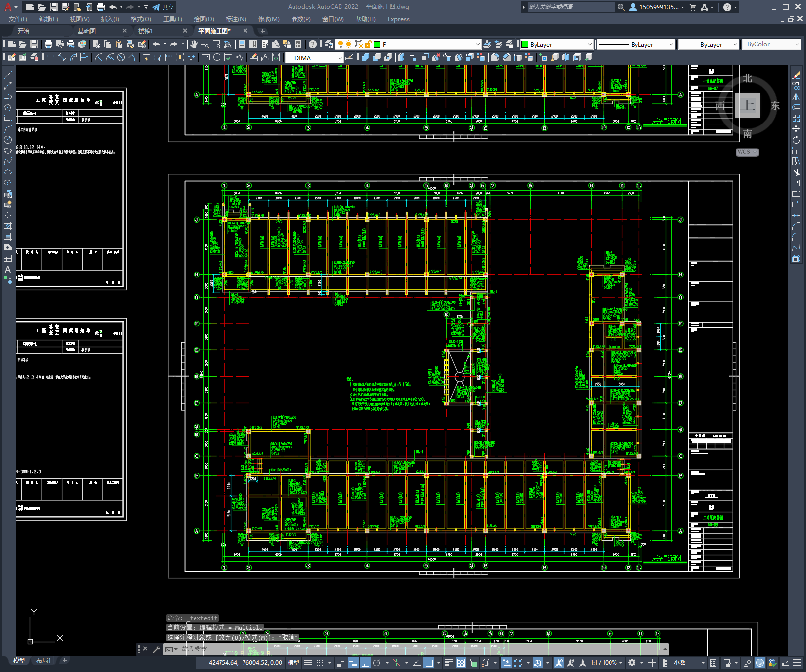Screen dimensions: 806x672
Task: Toggle annotation visibility in status bar
Action: [x=559, y=663]
